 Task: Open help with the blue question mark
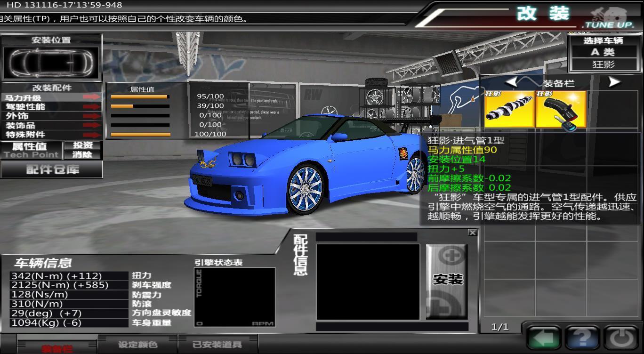coord(582,337)
